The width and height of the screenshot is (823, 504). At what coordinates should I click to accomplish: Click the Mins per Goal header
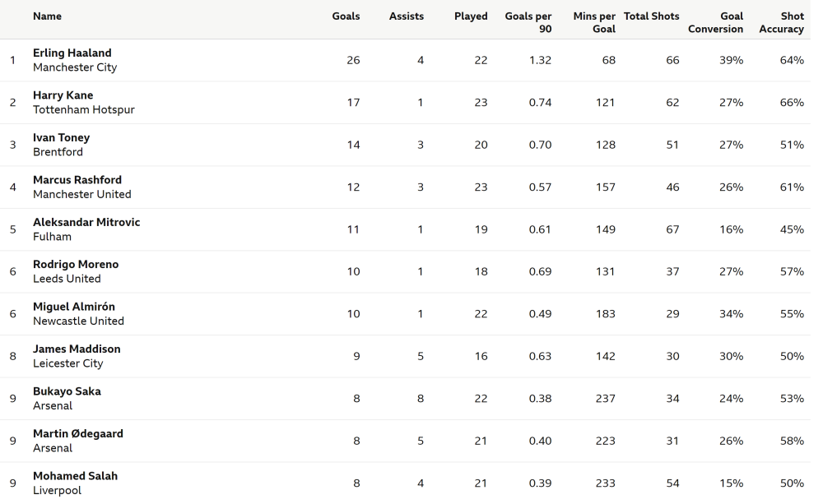point(594,22)
